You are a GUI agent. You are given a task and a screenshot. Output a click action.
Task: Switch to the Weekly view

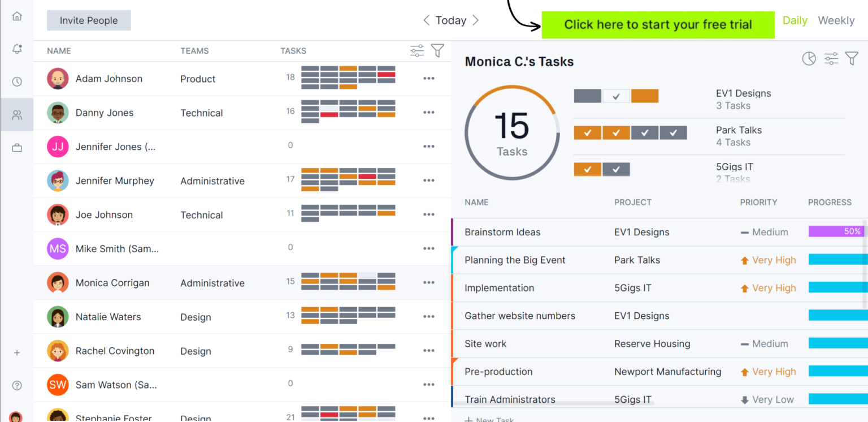point(836,20)
